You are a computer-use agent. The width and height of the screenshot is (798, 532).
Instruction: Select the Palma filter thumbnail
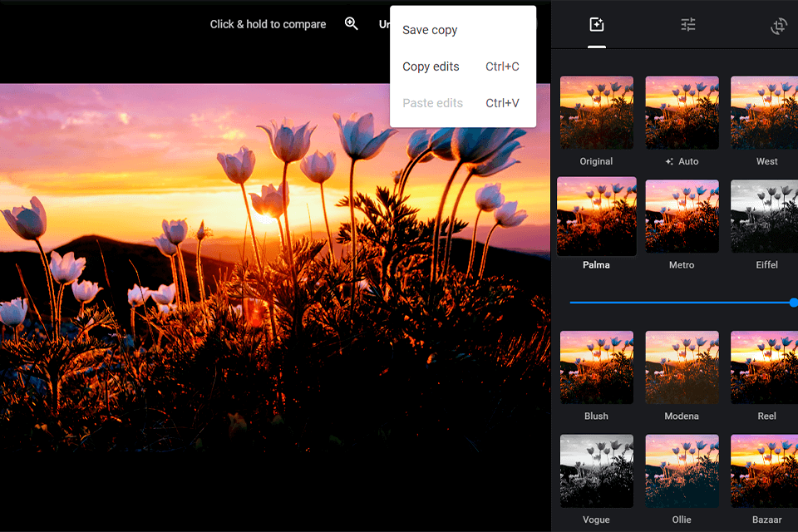597,216
